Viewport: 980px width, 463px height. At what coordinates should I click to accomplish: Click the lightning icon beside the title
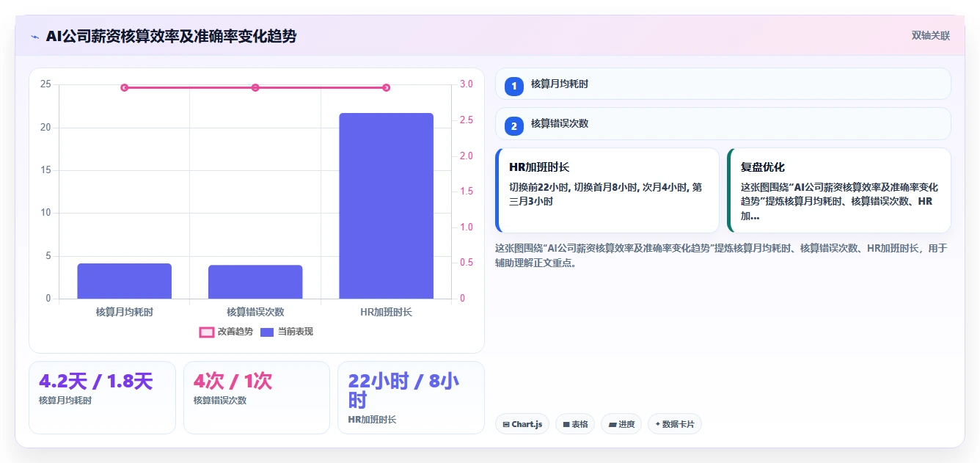[x=34, y=36]
